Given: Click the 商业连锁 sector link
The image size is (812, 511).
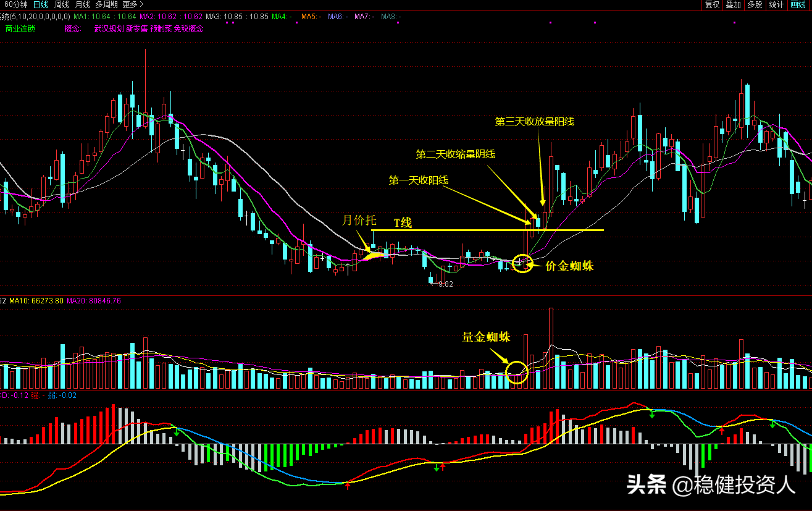Looking at the screenshot, I should pos(20,28).
